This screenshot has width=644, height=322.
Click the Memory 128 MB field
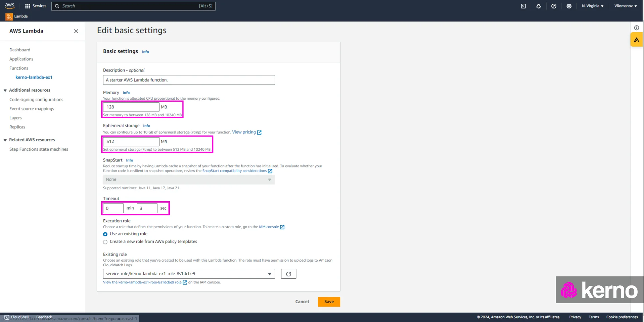pos(131,107)
